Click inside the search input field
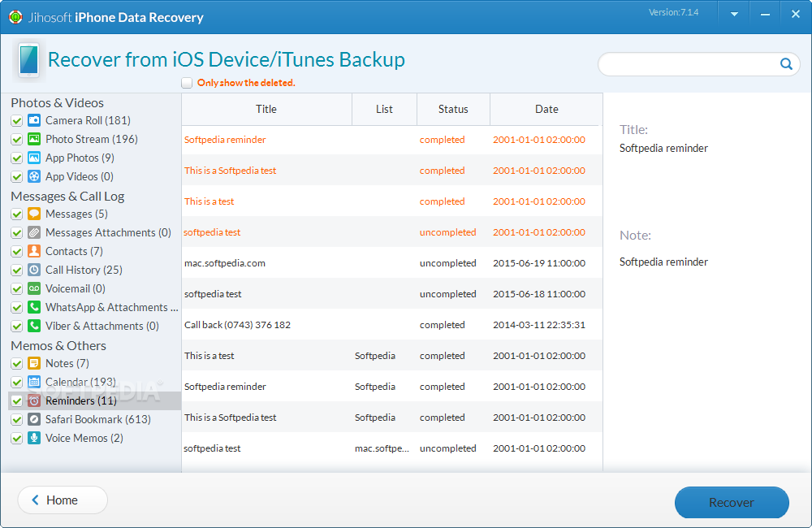812x528 pixels. pos(689,64)
